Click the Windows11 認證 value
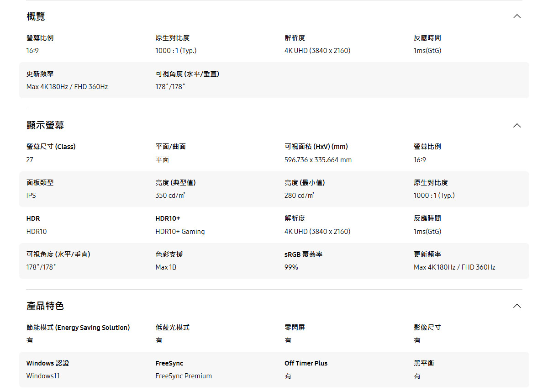The image size is (548, 392). tap(42, 376)
